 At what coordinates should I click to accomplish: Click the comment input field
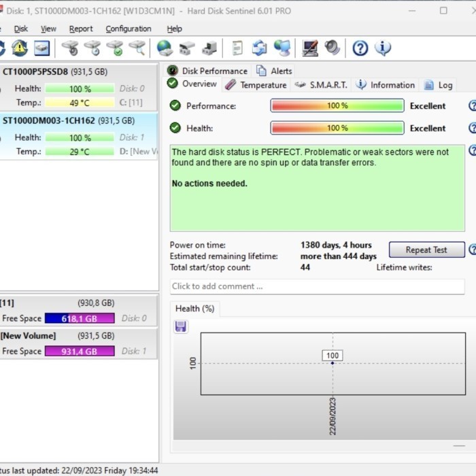point(317,286)
